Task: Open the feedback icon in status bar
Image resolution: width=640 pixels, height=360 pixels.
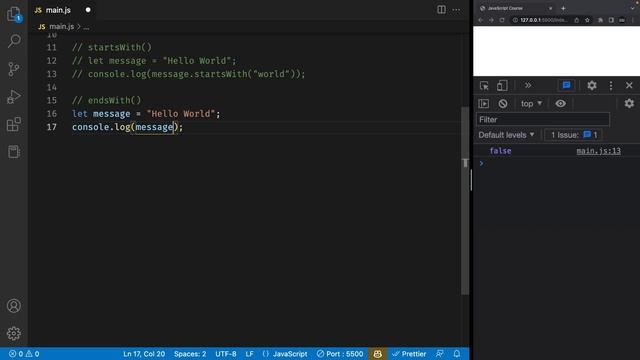Action: pyautogui.click(x=440, y=354)
